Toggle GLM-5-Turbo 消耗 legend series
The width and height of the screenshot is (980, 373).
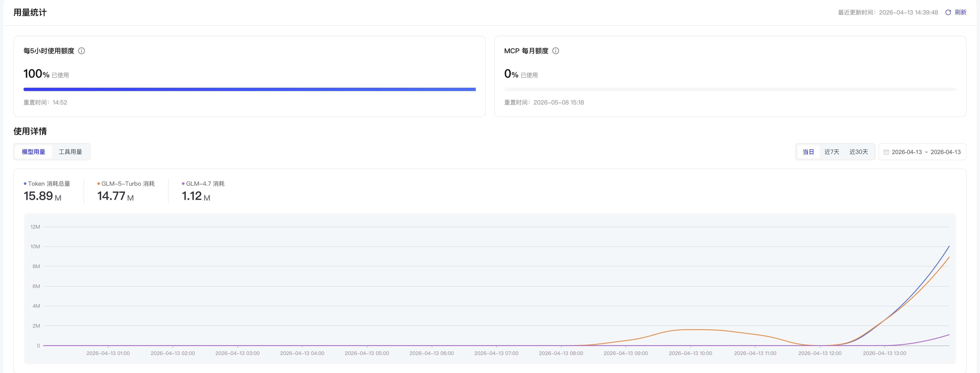click(126, 184)
